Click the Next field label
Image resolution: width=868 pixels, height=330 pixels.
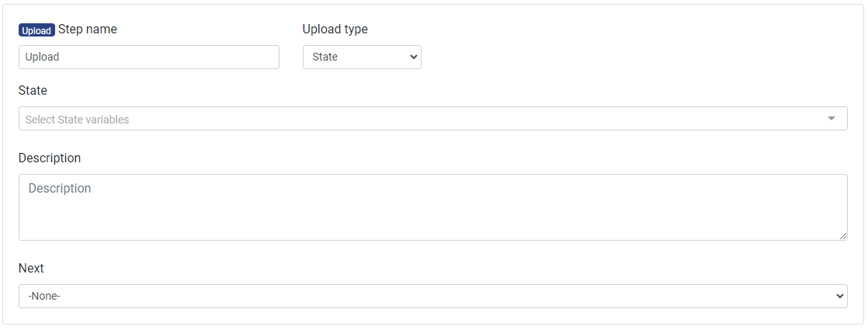click(x=31, y=269)
